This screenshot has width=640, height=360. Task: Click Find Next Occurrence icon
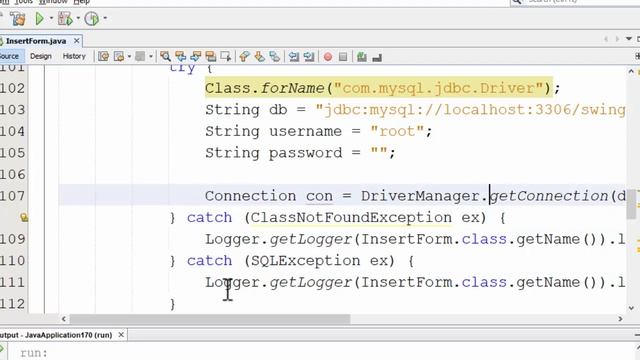tap(196, 56)
